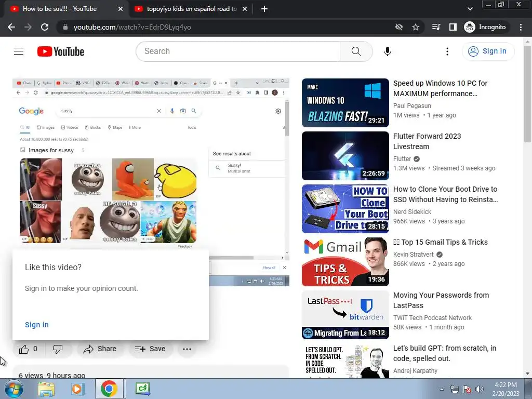Open Gmail Tips & Tricks thumbnail
The width and height of the screenshot is (532, 399).
tap(345, 262)
